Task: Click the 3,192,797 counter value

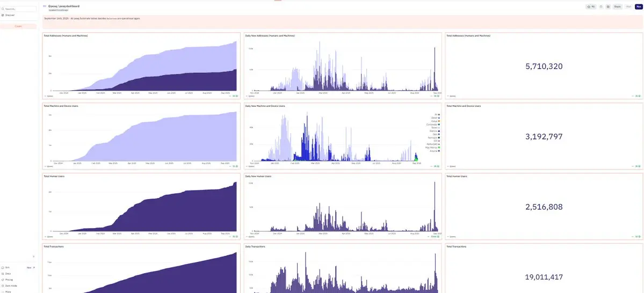Action: (x=544, y=137)
